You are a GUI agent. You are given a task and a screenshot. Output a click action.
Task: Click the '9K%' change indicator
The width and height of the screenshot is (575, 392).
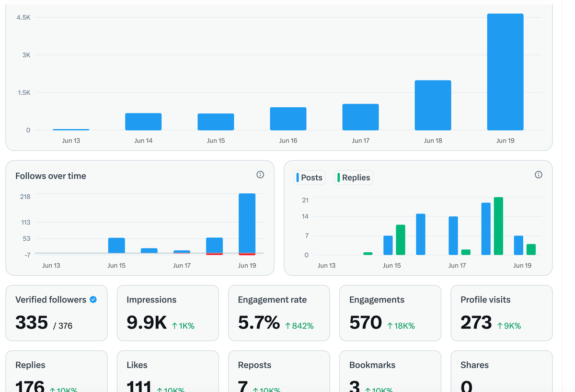coord(509,326)
